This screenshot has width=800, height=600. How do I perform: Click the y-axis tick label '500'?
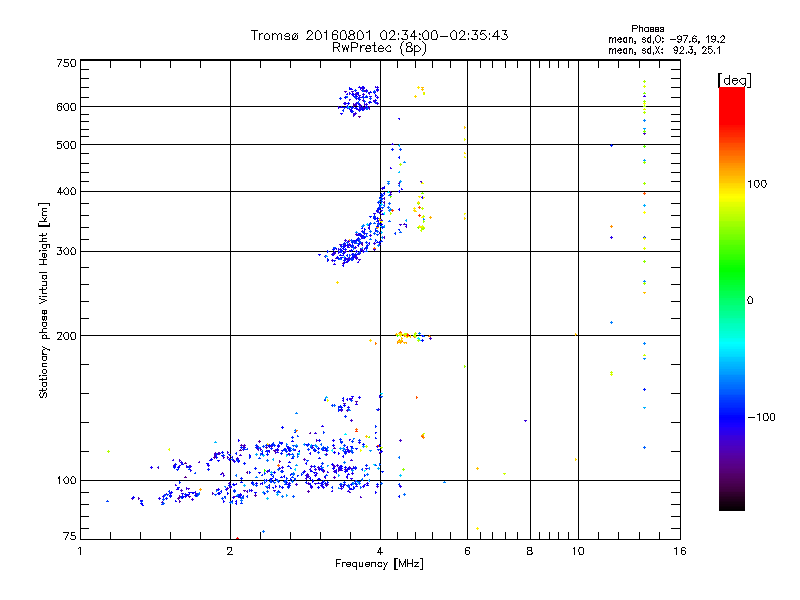pyautogui.click(x=66, y=145)
